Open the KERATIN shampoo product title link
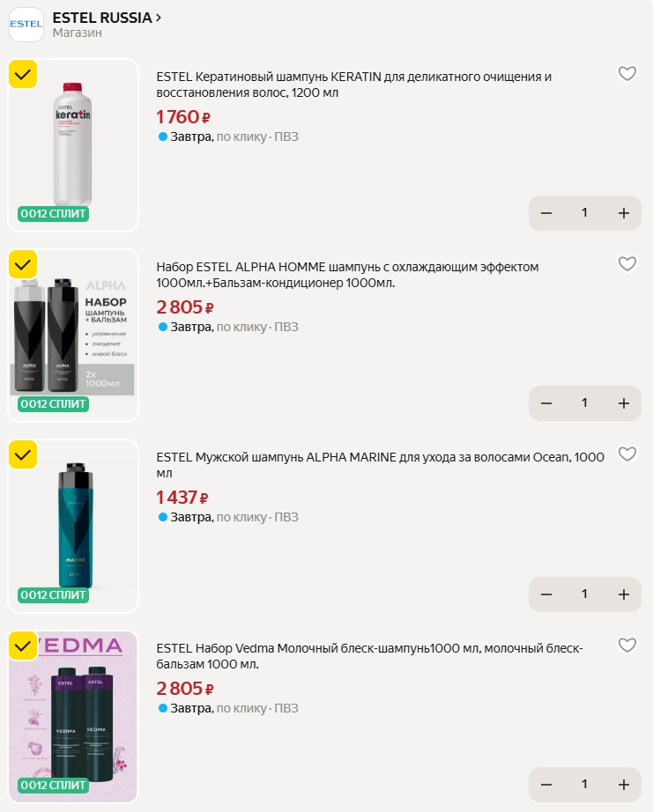This screenshot has height=812, width=653. pyautogui.click(x=353, y=85)
